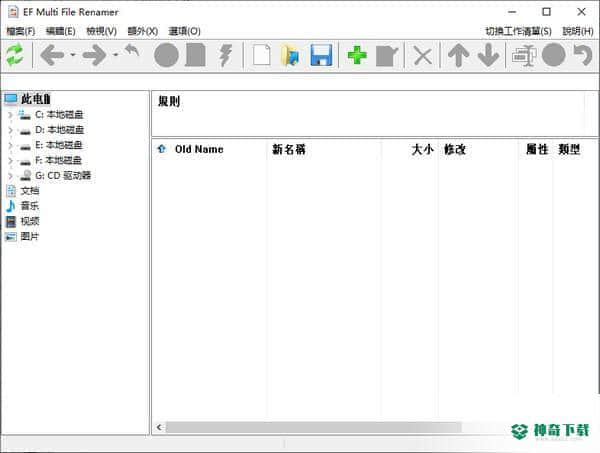600x453 pixels.
Task: Click the green refresh arrows icon
Action: [15, 55]
